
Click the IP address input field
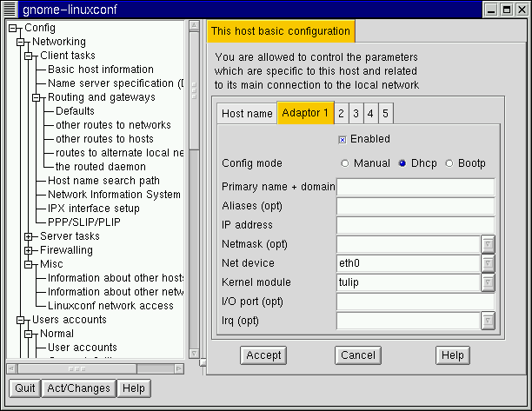(415, 225)
